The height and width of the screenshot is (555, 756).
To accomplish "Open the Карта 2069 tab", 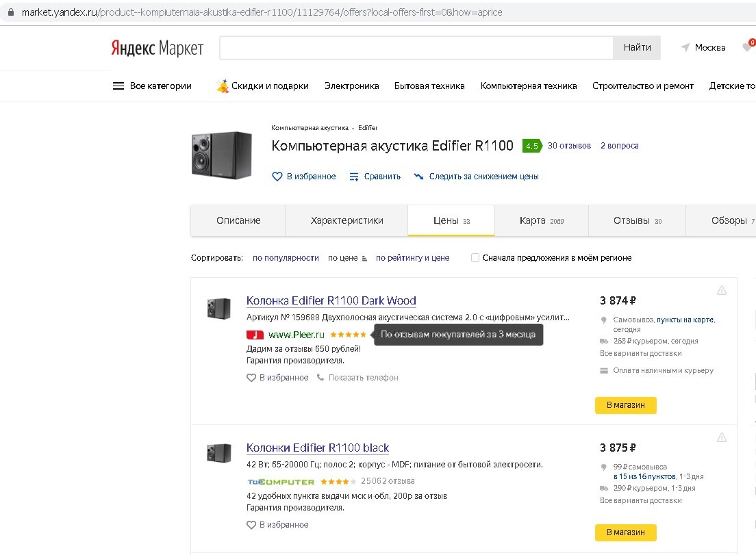I will [x=542, y=220].
